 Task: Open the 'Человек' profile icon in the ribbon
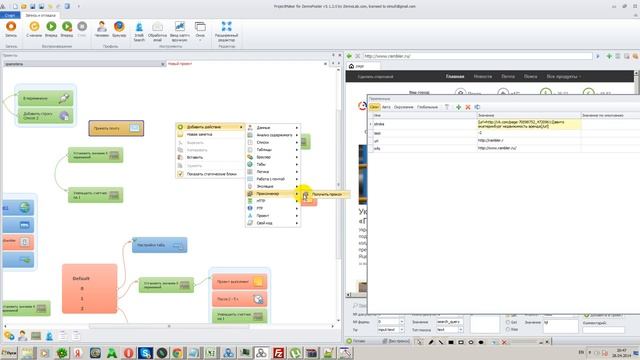coord(102,27)
